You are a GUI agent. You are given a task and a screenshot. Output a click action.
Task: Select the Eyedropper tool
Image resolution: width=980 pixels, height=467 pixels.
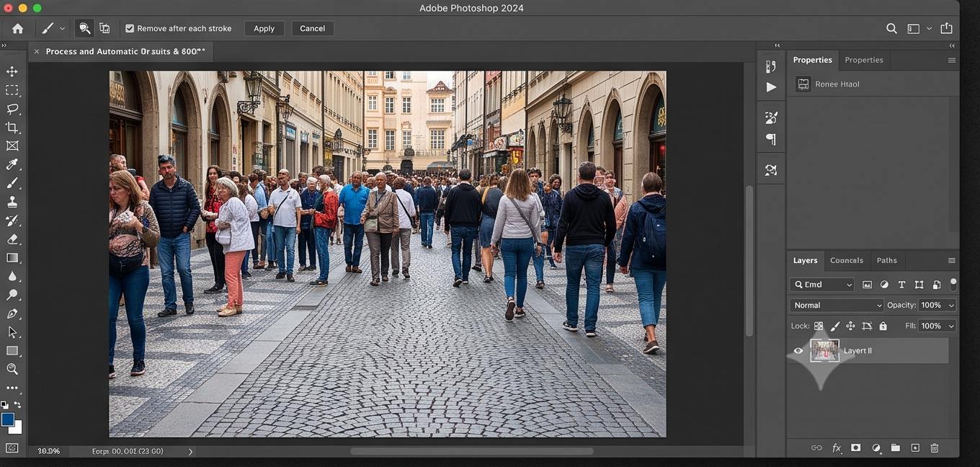click(12, 164)
